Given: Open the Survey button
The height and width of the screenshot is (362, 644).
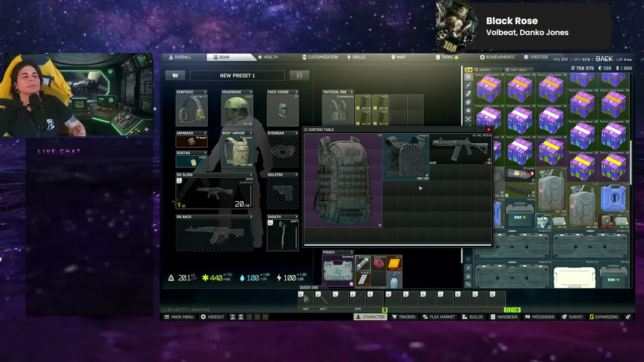Looking at the screenshot, I should 573,317.
